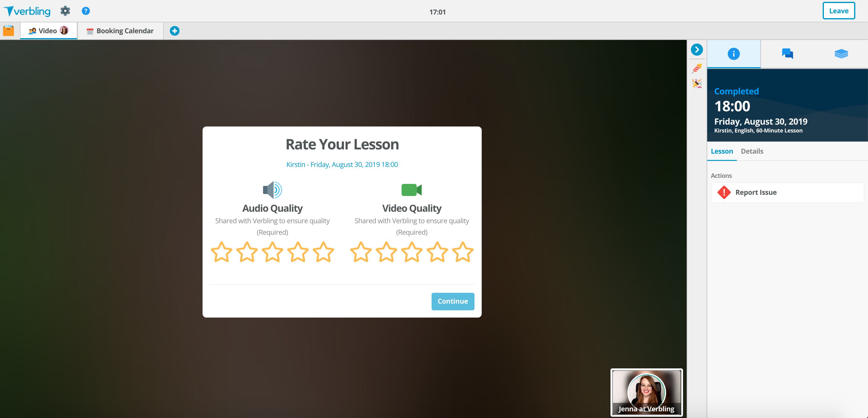Rate Video Quality four stars

point(437,252)
